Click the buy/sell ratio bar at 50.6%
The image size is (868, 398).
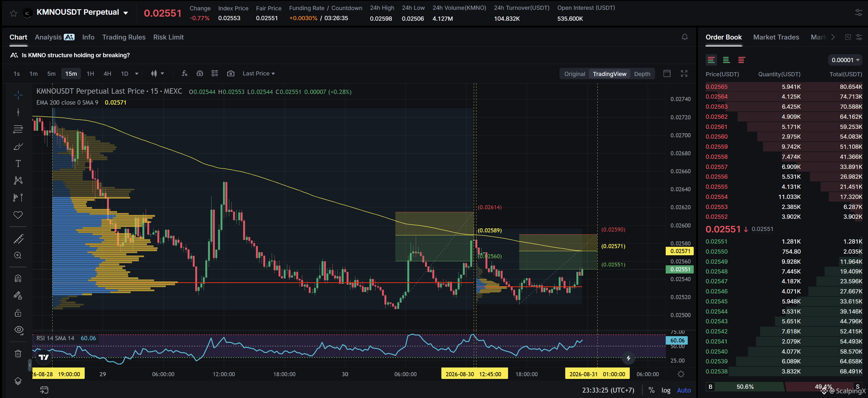[x=745, y=387]
